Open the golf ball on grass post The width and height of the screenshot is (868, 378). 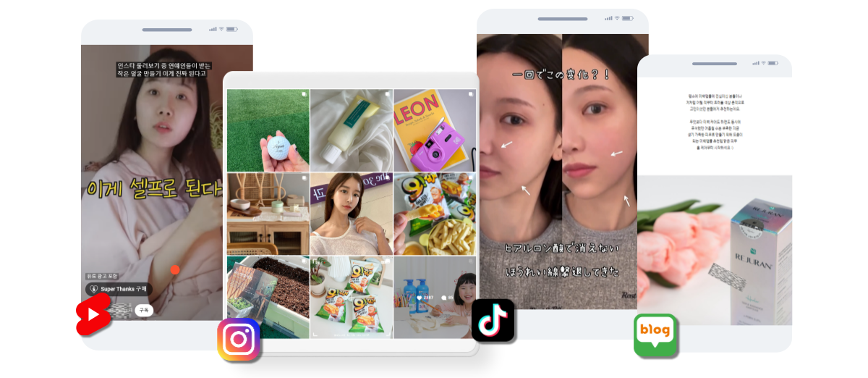268,130
